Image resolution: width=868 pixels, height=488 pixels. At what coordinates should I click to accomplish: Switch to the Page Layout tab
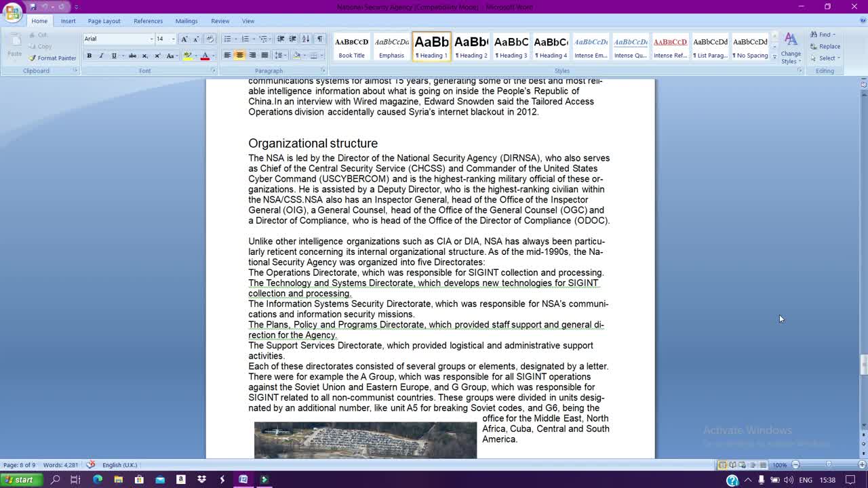[104, 21]
